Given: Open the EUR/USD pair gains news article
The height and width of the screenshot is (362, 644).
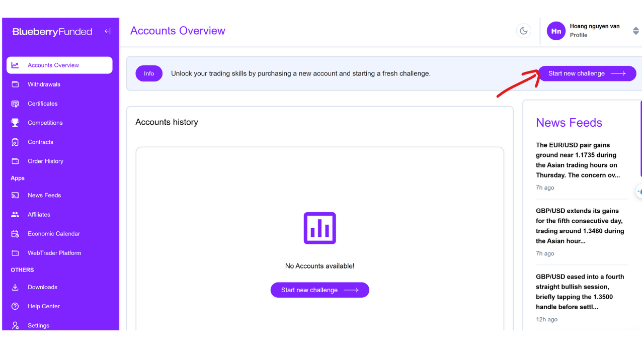Looking at the screenshot, I should pos(577,160).
